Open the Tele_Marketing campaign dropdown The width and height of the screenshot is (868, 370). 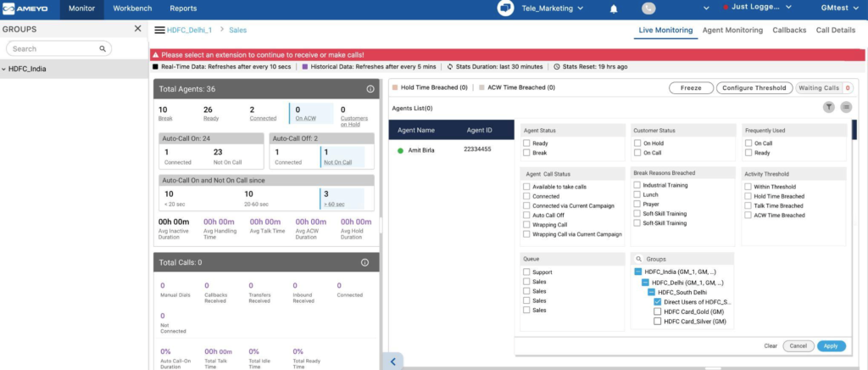click(x=553, y=8)
